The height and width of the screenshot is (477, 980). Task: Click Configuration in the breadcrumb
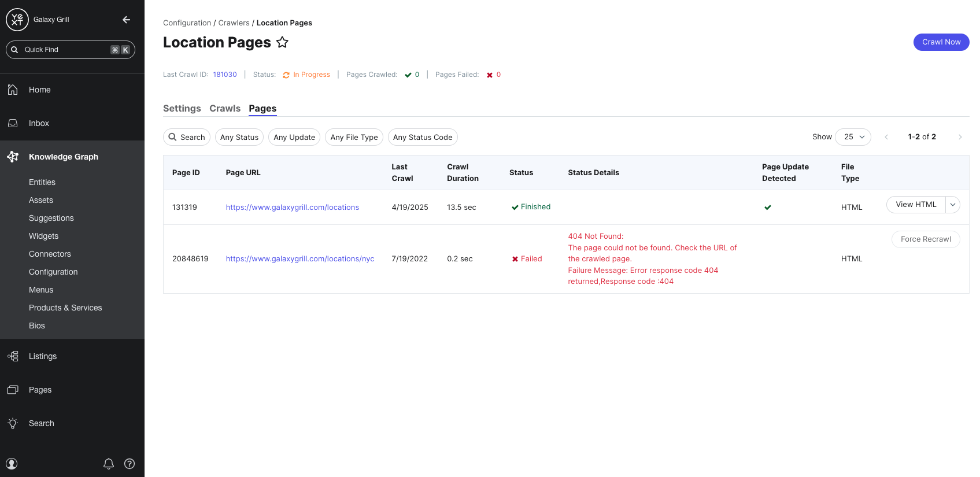187,23
